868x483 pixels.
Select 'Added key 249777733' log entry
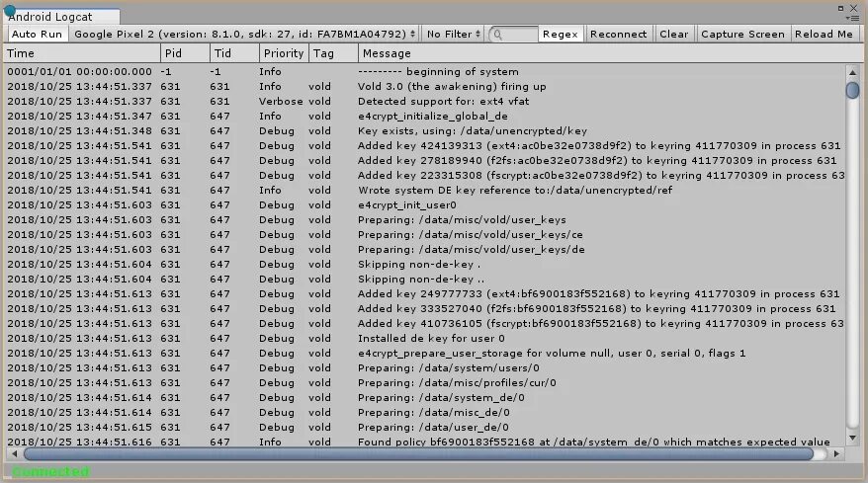425,293
